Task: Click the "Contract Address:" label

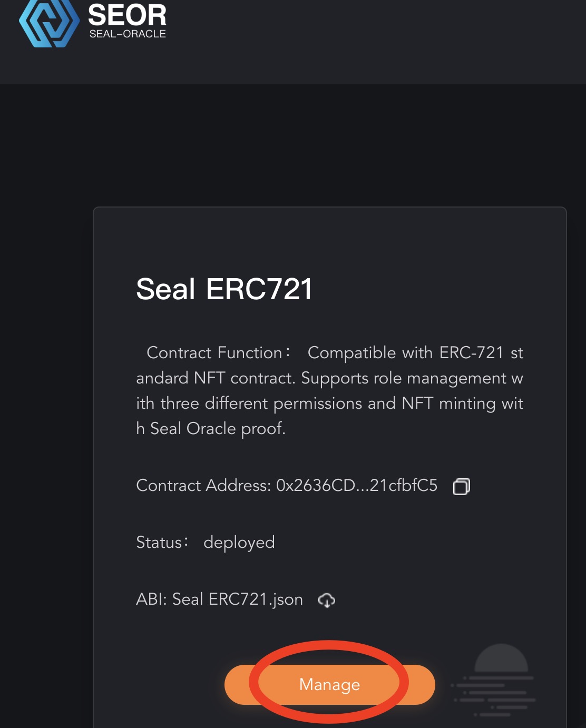Action: click(x=203, y=485)
